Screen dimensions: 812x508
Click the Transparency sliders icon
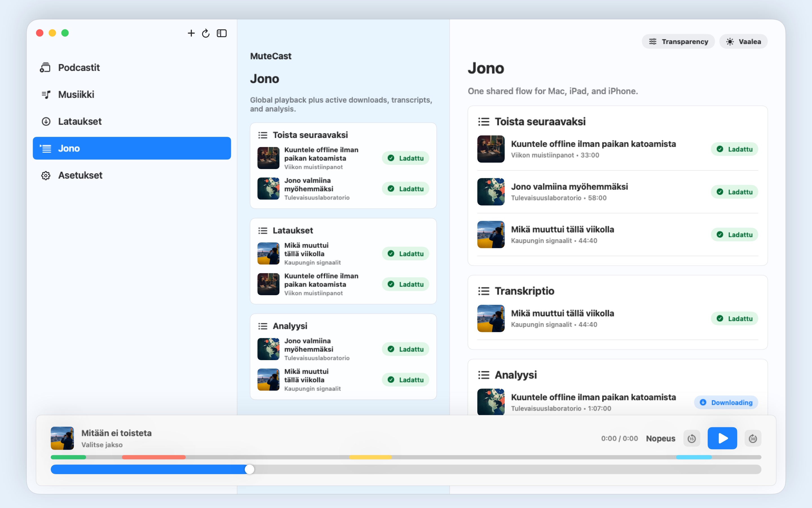(x=653, y=41)
